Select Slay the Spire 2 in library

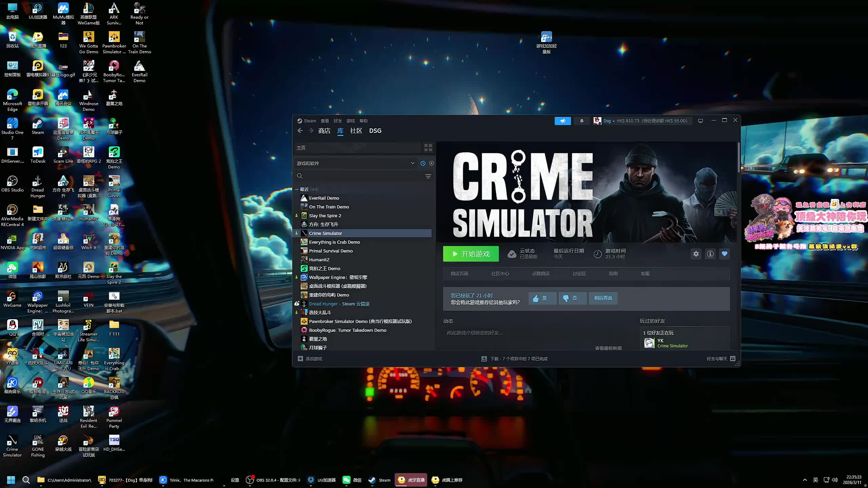pos(325,216)
